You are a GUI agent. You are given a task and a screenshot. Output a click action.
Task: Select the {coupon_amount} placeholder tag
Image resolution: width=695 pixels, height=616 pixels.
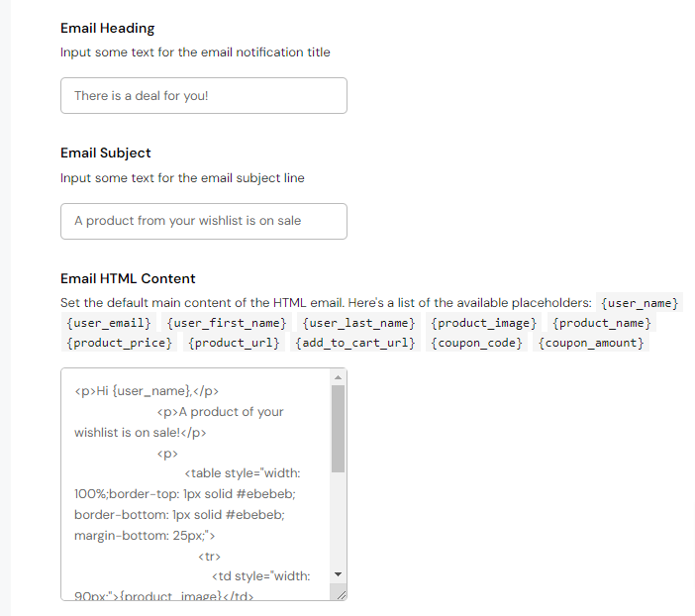pyautogui.click(x=591, y=343)
